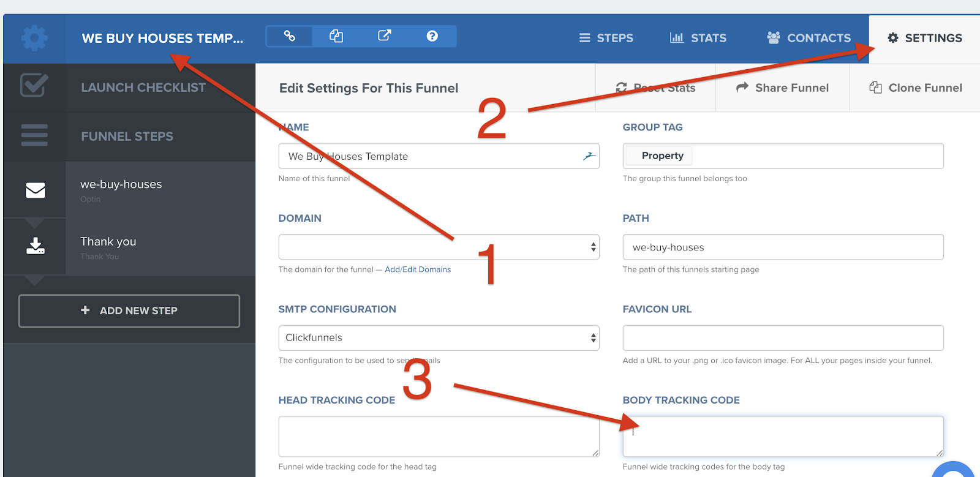This screenshot has width=980, height=477.
Task: Click into the funnel Name field
Action: coord(439,156)
